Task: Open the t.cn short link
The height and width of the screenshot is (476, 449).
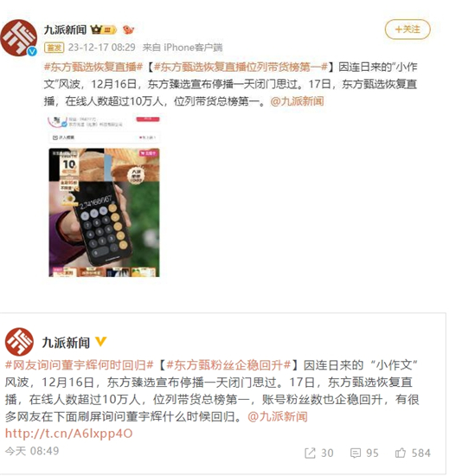Action: [x=69, y=434]
